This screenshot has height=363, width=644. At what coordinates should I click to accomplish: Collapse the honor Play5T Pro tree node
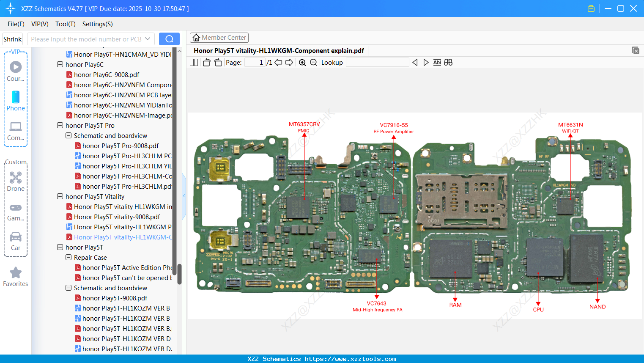click(x=60, y=126)
